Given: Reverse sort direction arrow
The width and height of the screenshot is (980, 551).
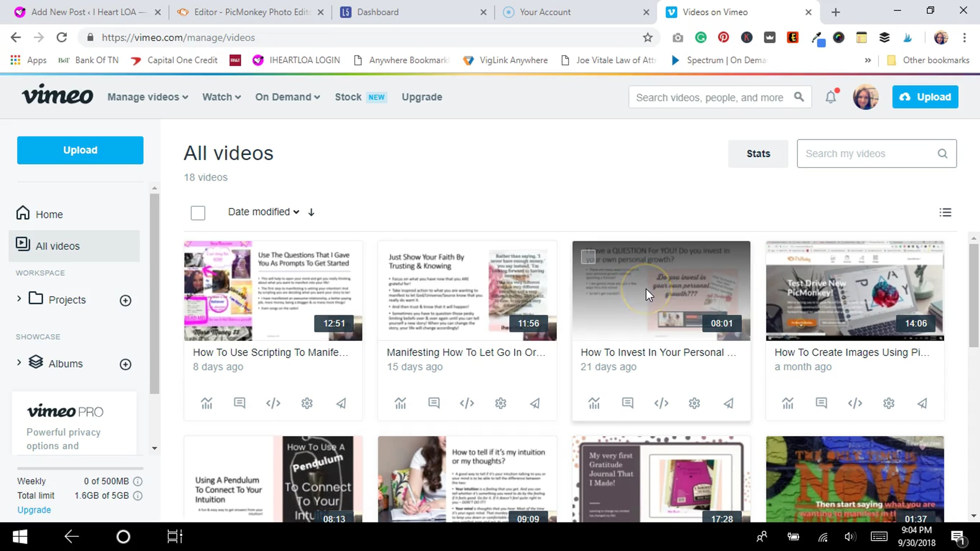Looking at the screenshot, I should (x=311, y=212).
